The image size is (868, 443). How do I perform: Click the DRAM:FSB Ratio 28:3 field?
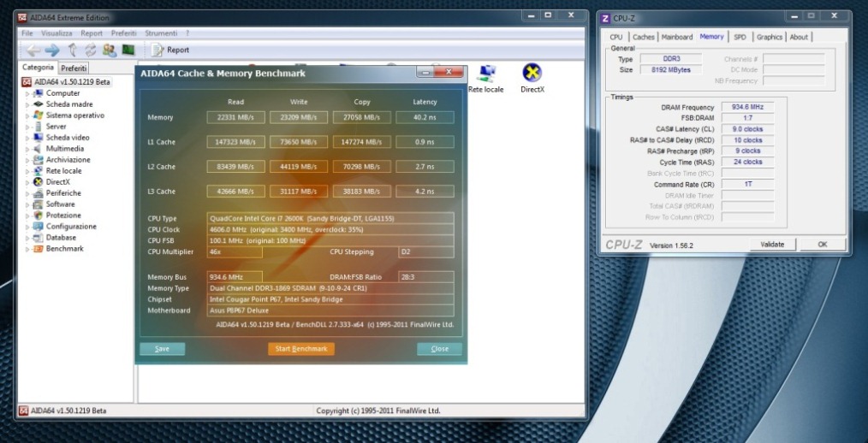coord(425,277)
